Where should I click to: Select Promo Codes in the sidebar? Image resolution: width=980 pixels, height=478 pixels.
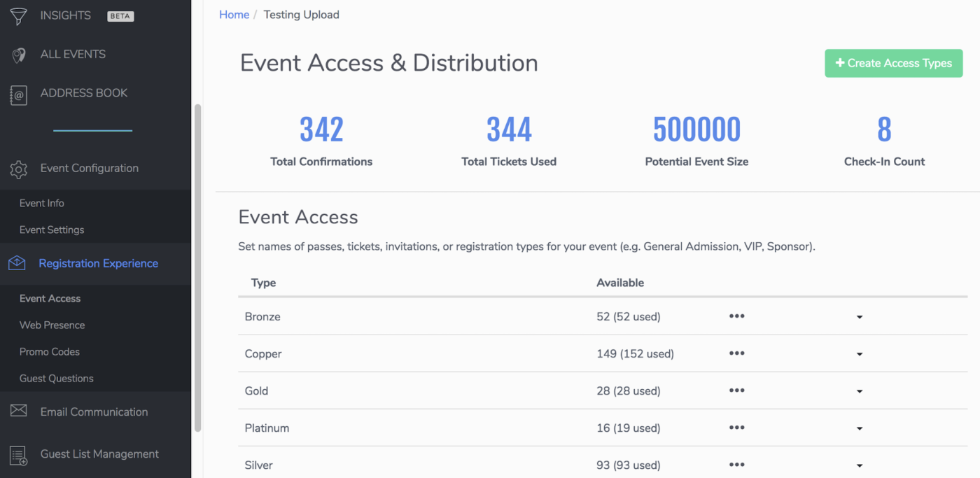[50, 351]
